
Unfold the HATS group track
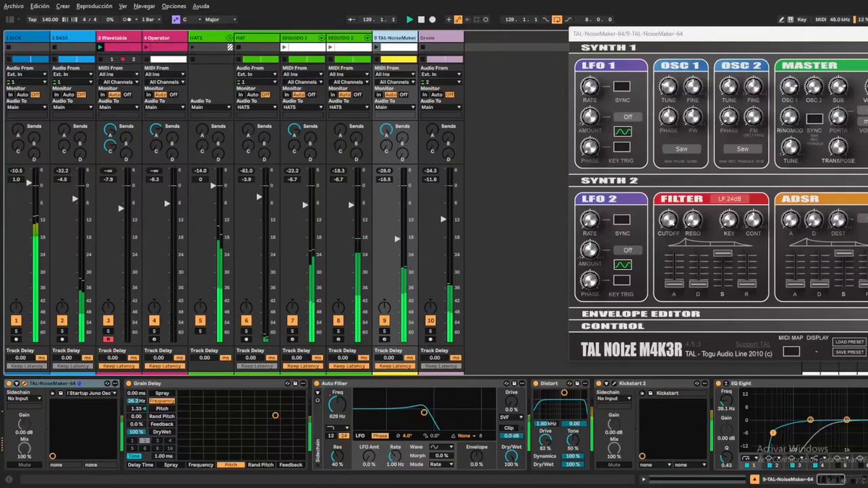(229, 37)
